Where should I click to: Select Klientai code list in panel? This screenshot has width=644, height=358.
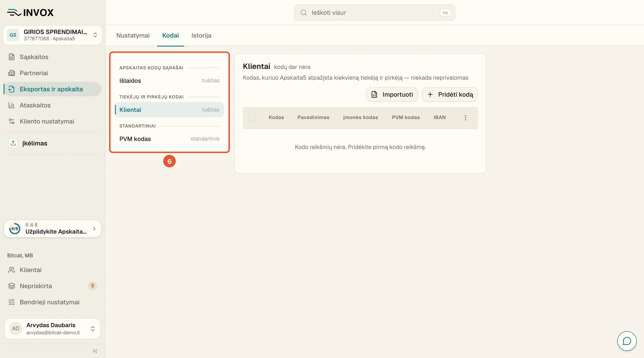point(169,110)
